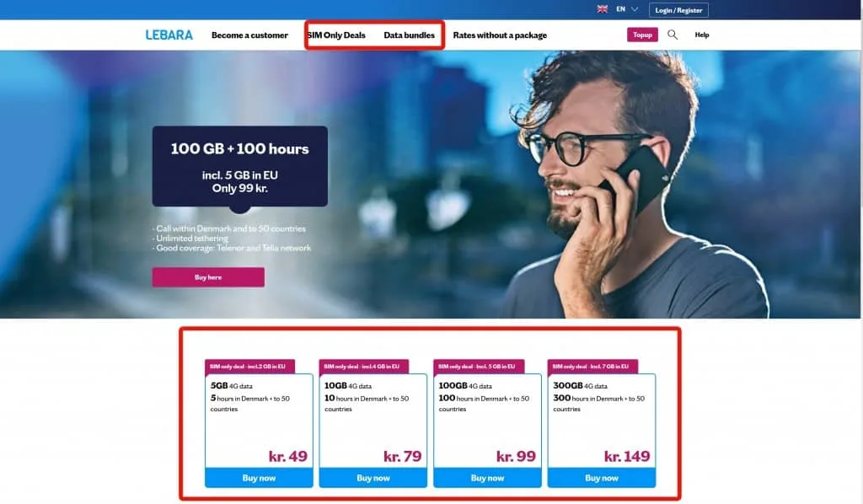The width and height of the screenshot is (863, 504).
Task: Click the 100 GB + 100 hours promo box
Action: (x=240, y=166)
